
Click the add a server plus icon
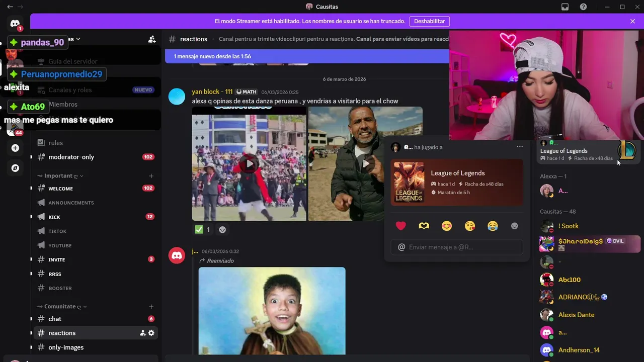tap(15, 148)
